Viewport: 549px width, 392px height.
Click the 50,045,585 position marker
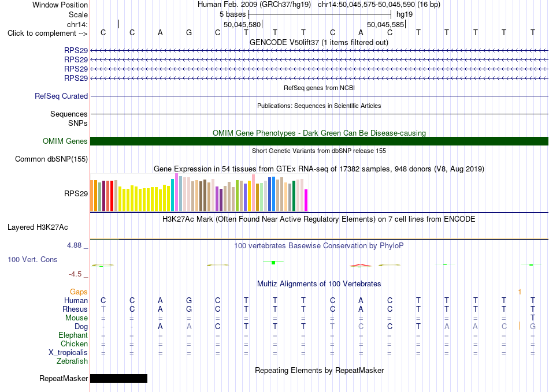pyautogui.click(x=386, y=24)
